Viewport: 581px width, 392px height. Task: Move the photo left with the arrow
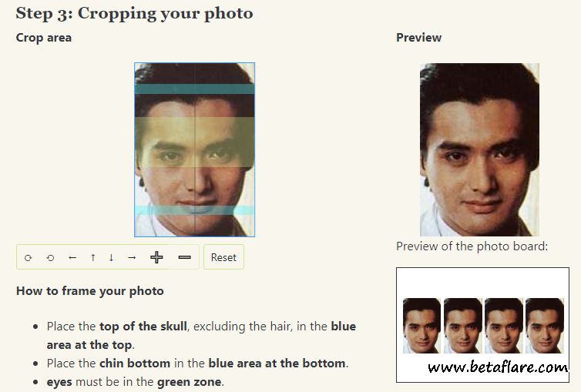pos(72,257)
